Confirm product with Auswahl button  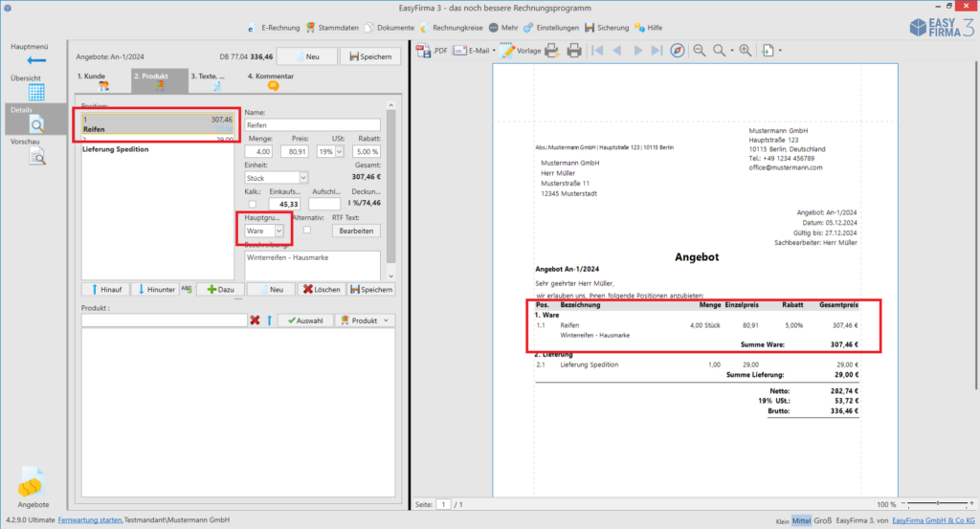(x=305, y=320)
